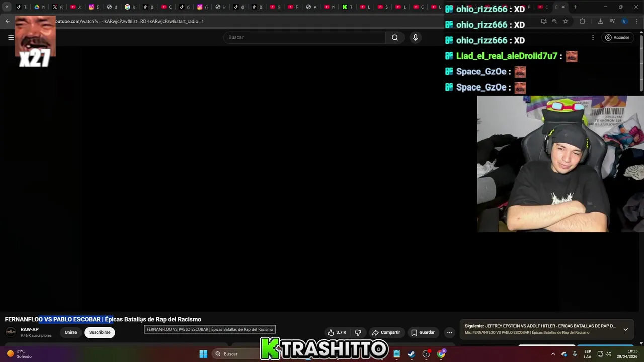
Task: Open the volume speaker tray icon
Action: pos(608,354)
